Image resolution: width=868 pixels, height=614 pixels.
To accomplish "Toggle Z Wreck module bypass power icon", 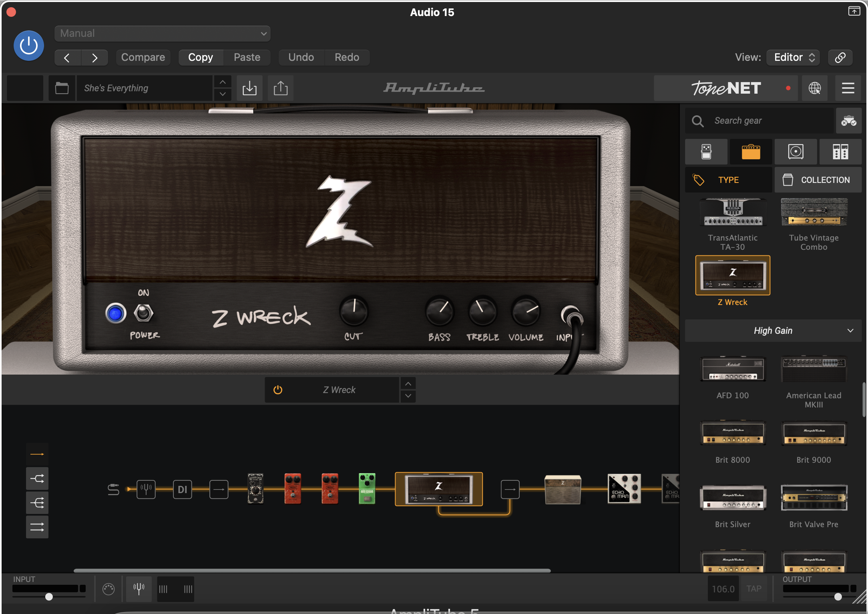I will pos(278,390).
